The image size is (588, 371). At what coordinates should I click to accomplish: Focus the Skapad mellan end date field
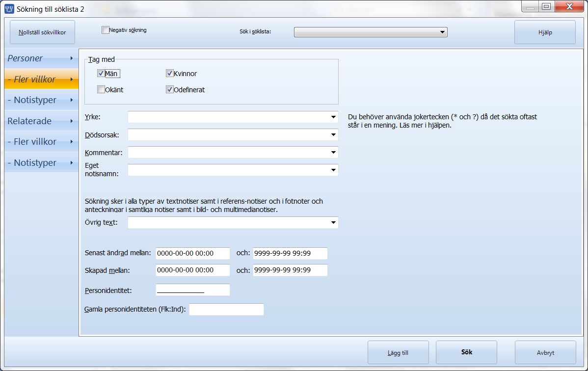(290, 270)
